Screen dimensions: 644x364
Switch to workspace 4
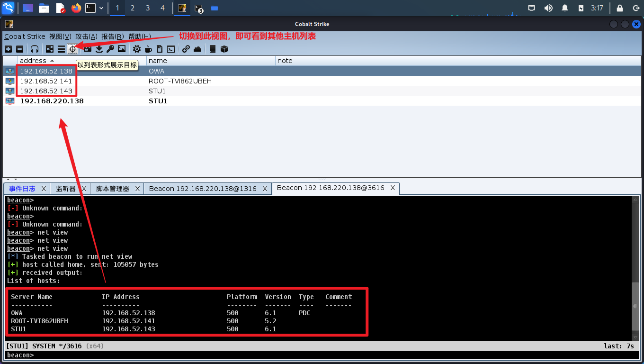pos(163,8)
